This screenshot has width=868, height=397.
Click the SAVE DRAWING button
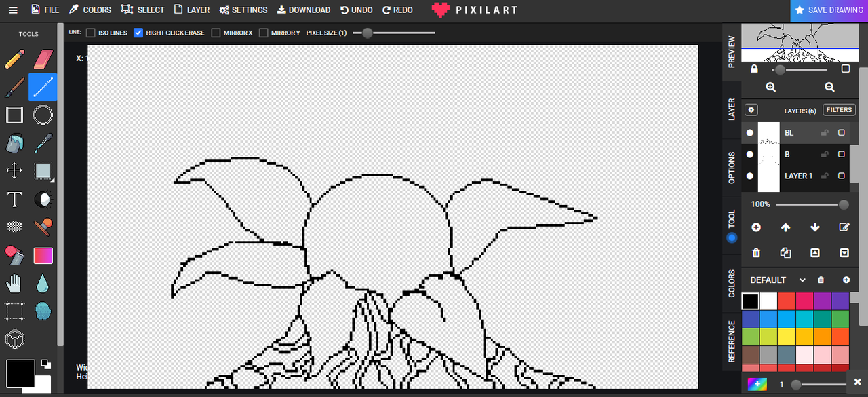[829, 10]
